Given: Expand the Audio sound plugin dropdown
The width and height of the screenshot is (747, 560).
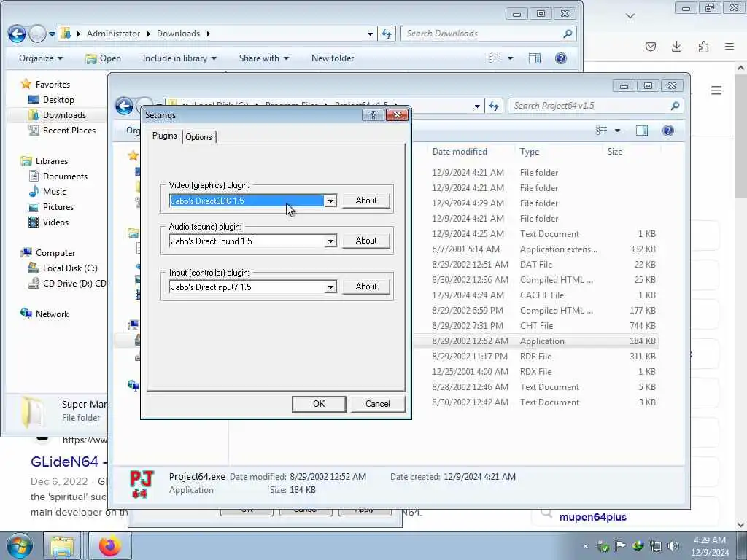Looking at the screenshot, I should [330, 241].
